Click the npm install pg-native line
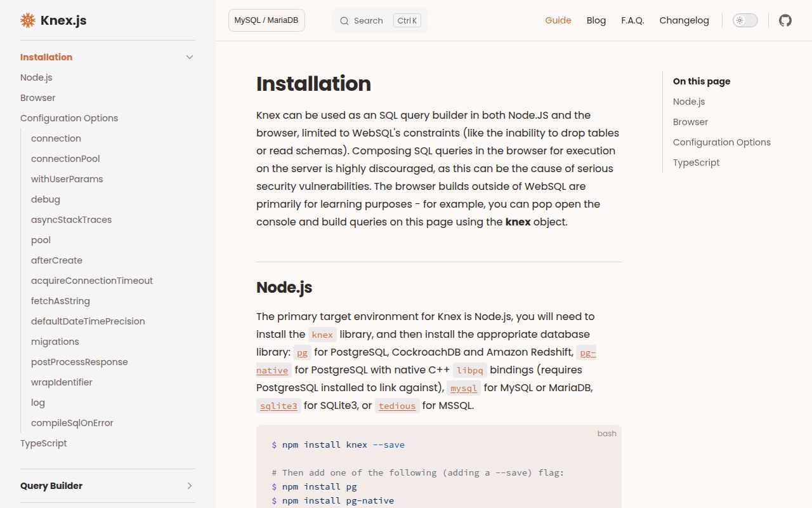This screenshot has width=812, height=508. (x=333, y=500)
